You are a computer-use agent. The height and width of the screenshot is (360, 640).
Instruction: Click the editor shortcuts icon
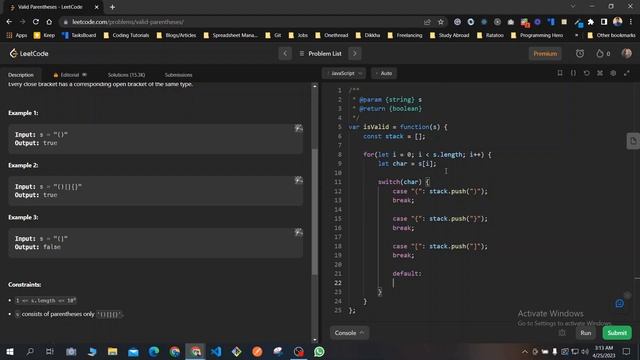tap(600, 73)
